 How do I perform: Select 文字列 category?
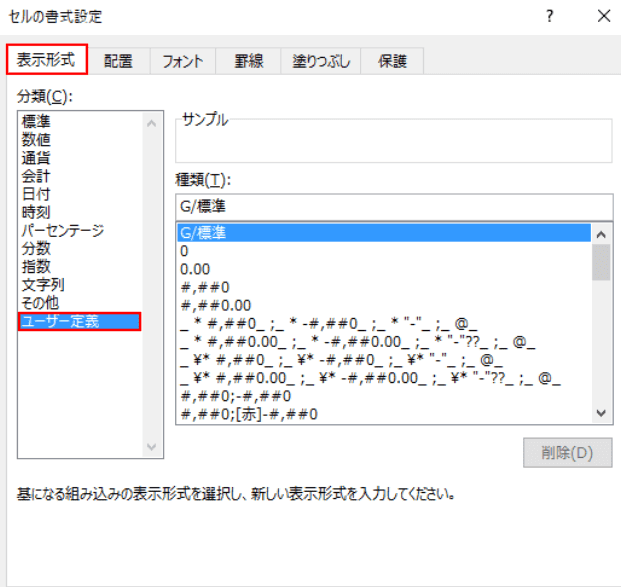(x=80, y=285)
